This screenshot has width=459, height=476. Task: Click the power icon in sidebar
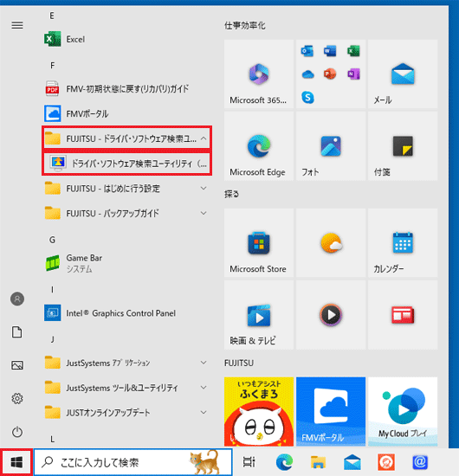click(17, 432)
